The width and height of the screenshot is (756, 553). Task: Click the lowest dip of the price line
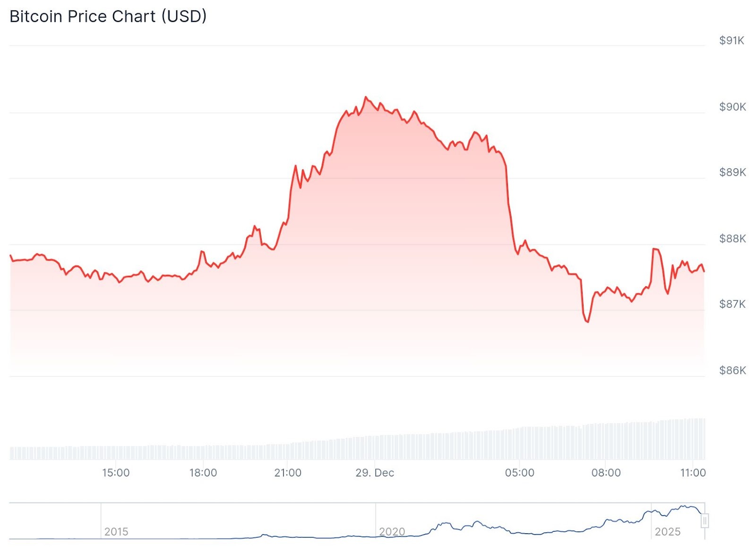(587, 322)
